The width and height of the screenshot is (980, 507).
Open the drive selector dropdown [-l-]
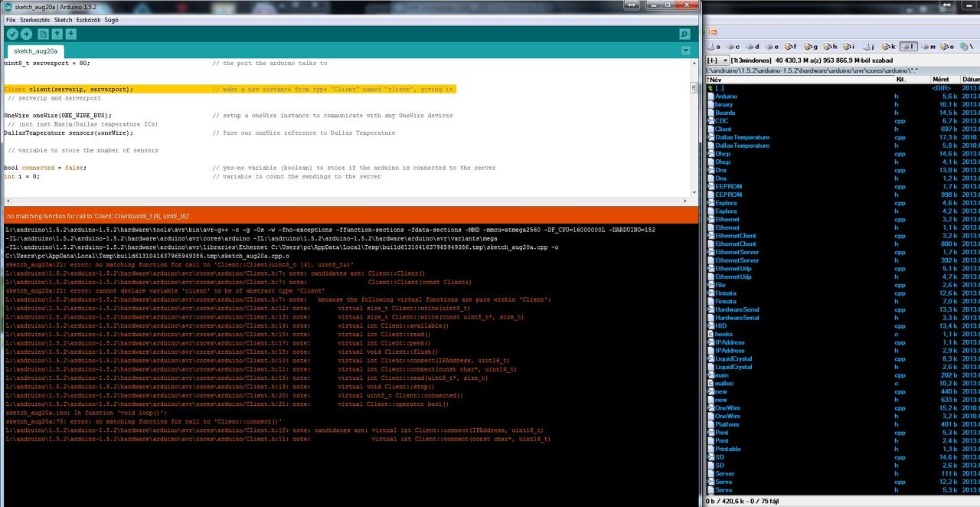[x=717, y=61]
